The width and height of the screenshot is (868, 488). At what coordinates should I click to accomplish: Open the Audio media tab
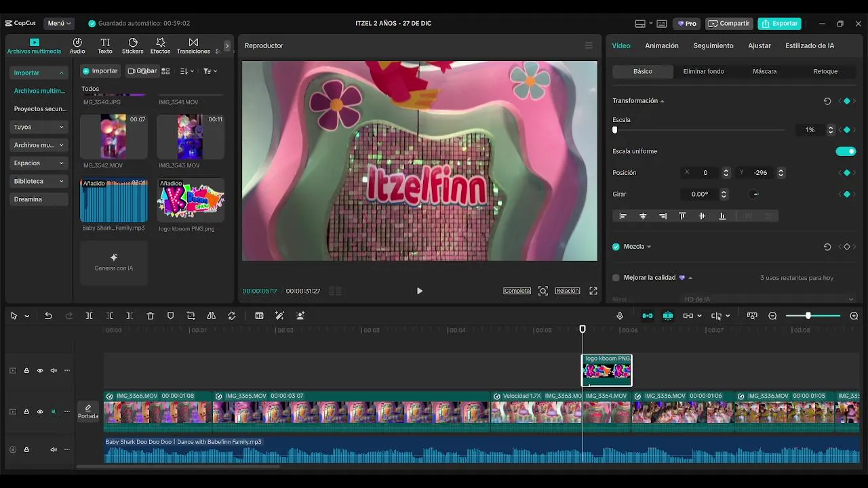[77, 45]
